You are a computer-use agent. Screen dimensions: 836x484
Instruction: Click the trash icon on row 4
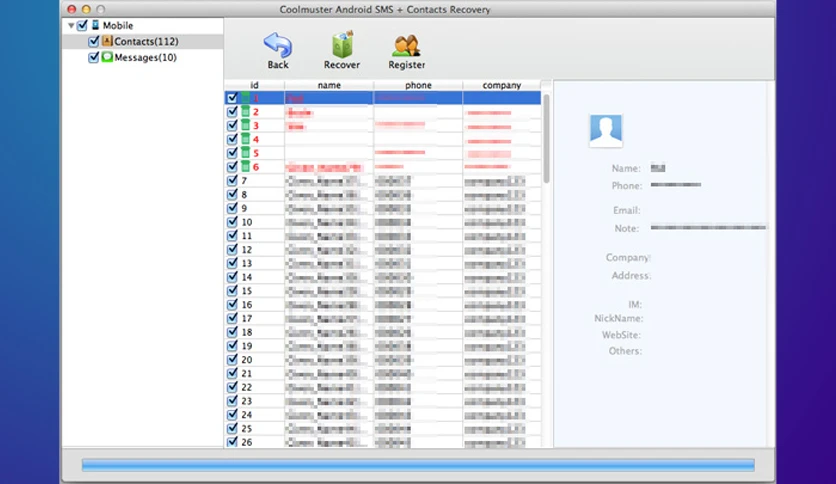245,139
